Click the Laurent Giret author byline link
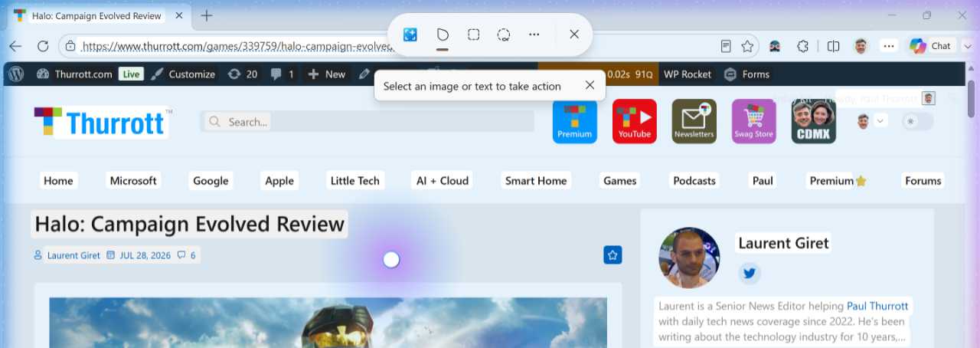 click(73, 255)
